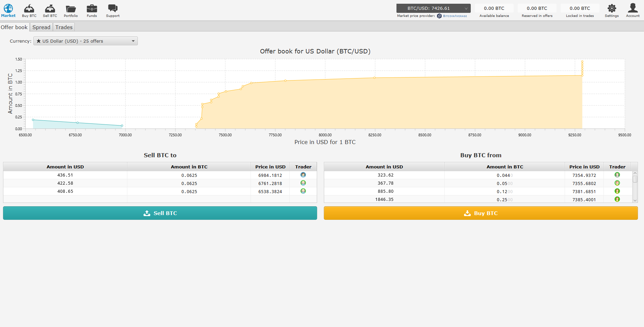
Task: Select sell offer amount 436.51 USD
Action: click(x=65, y=175)
